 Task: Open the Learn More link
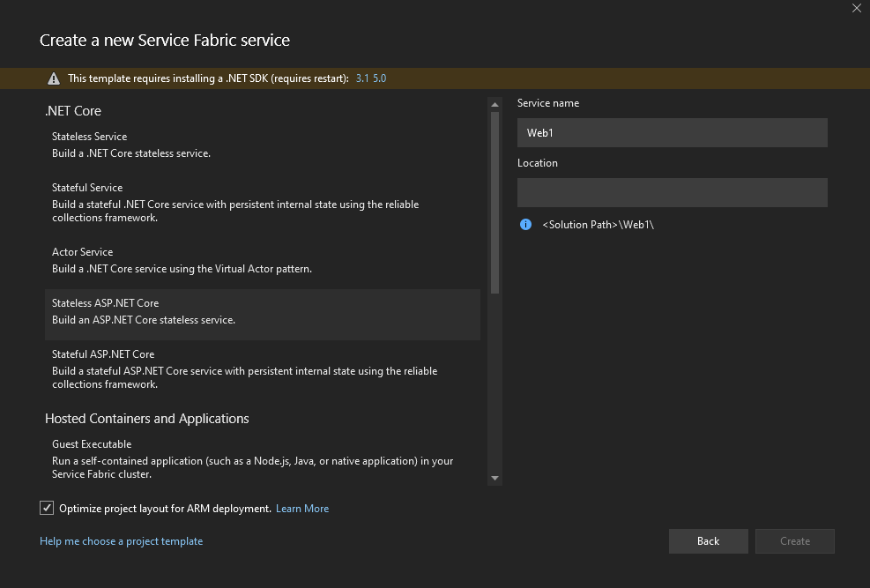point(302,509)
